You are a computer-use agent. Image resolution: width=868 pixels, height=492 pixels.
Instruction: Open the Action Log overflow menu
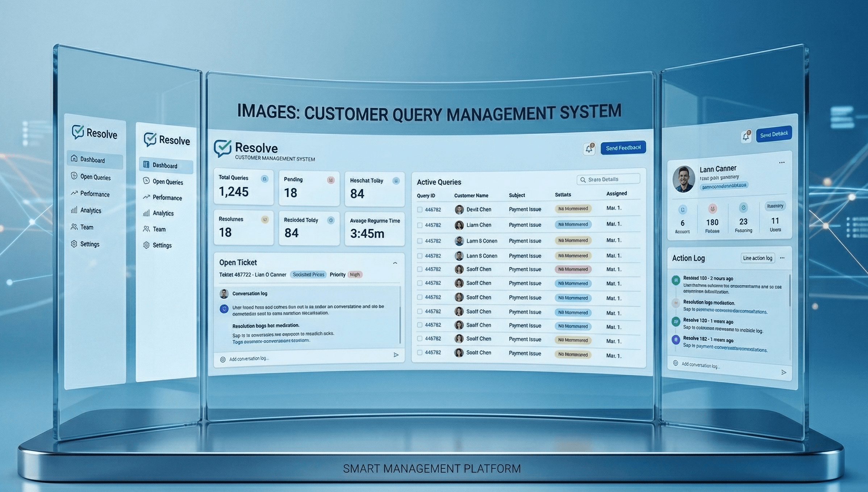coord(782,258)
